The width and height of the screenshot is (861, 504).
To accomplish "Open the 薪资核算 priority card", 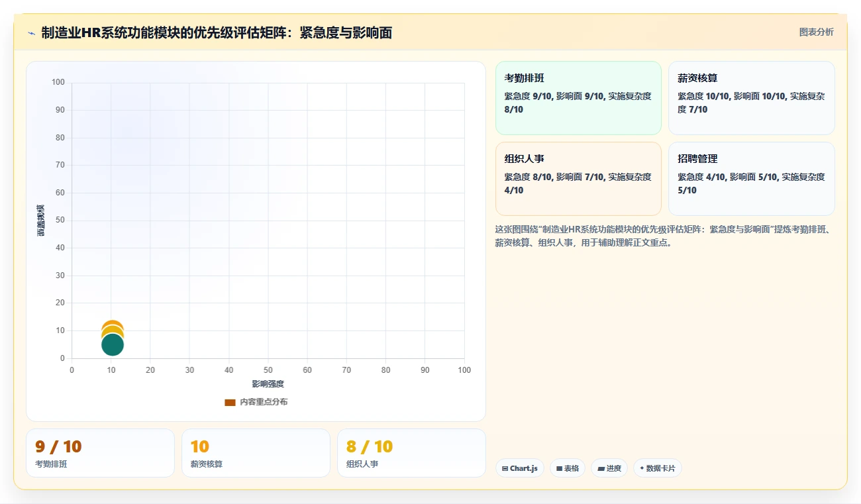I will [x=751, y=98].
